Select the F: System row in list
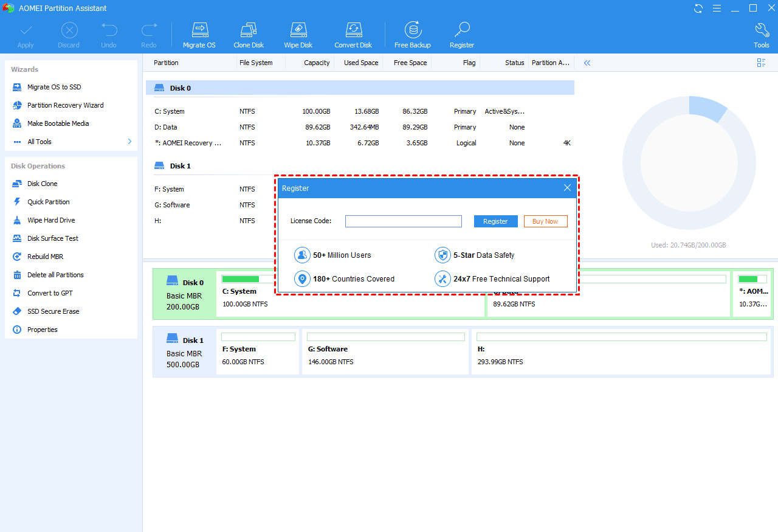778x532 pixels. pyautogui.click(x=210, y=189)
